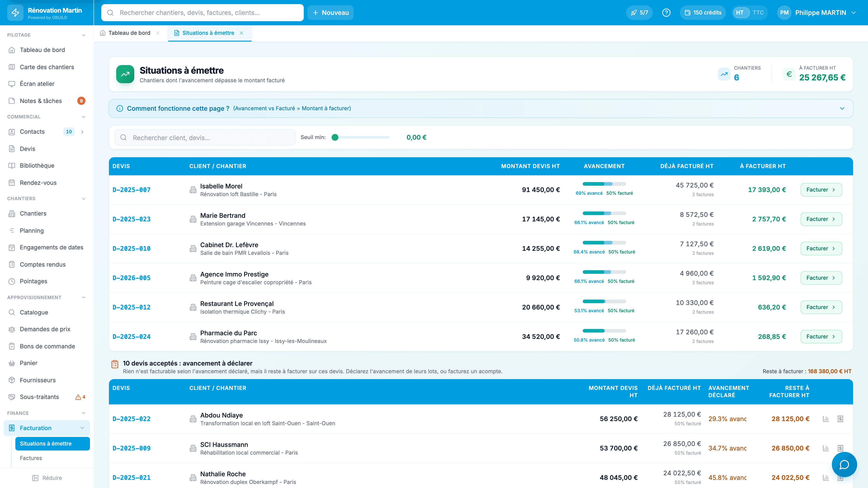Open the 150 crédits wallet badge
Viewport: 868px width, 488px height.
[x=703, y=12]
